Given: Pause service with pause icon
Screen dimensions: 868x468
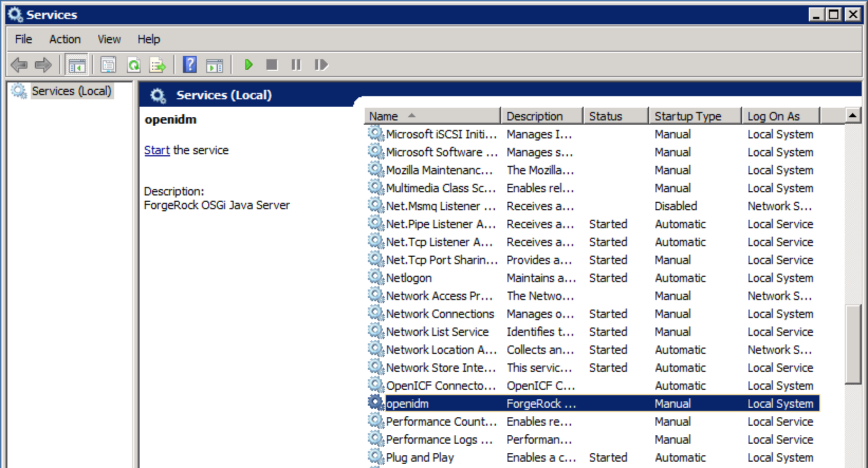Looking at the screenshot, I should [x=296, y=65].
